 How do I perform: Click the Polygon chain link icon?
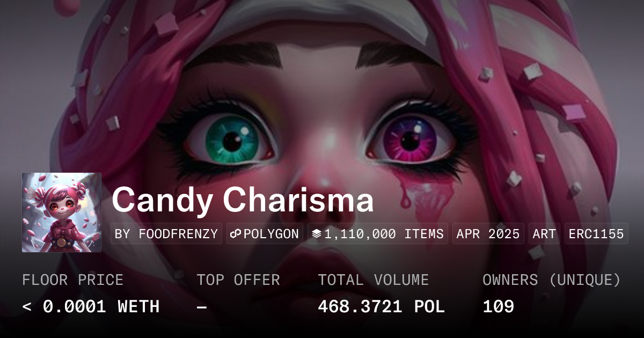pos(236,234)
